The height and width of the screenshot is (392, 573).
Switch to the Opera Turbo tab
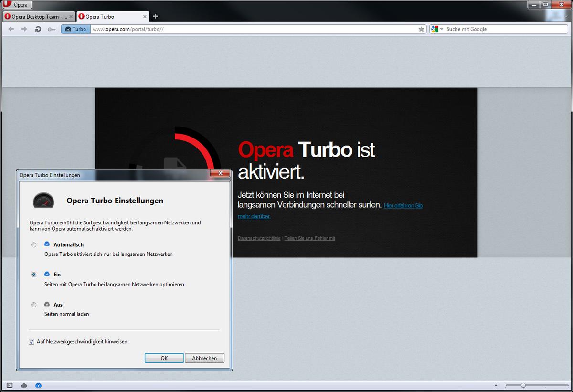point(113,17)
